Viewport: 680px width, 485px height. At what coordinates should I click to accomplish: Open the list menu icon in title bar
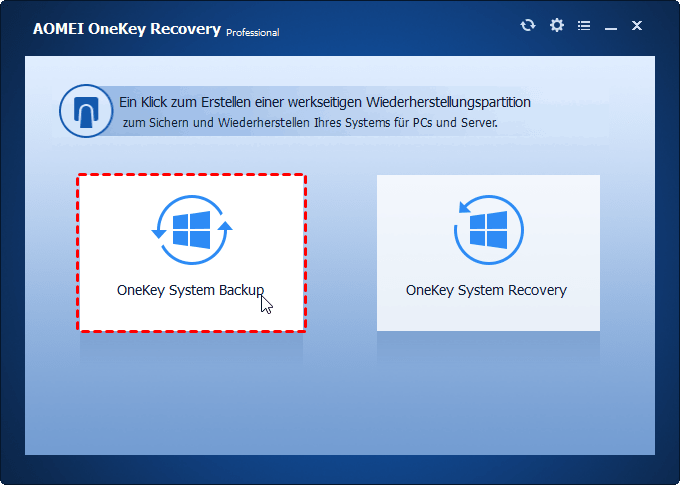(x=584, y=26)
